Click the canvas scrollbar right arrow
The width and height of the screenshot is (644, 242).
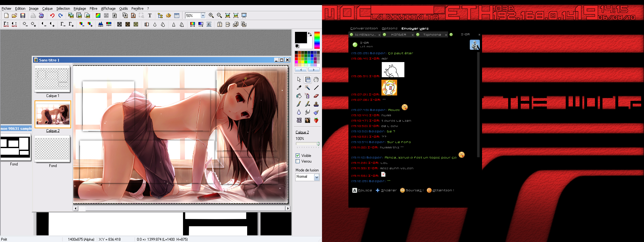point(288,208)
